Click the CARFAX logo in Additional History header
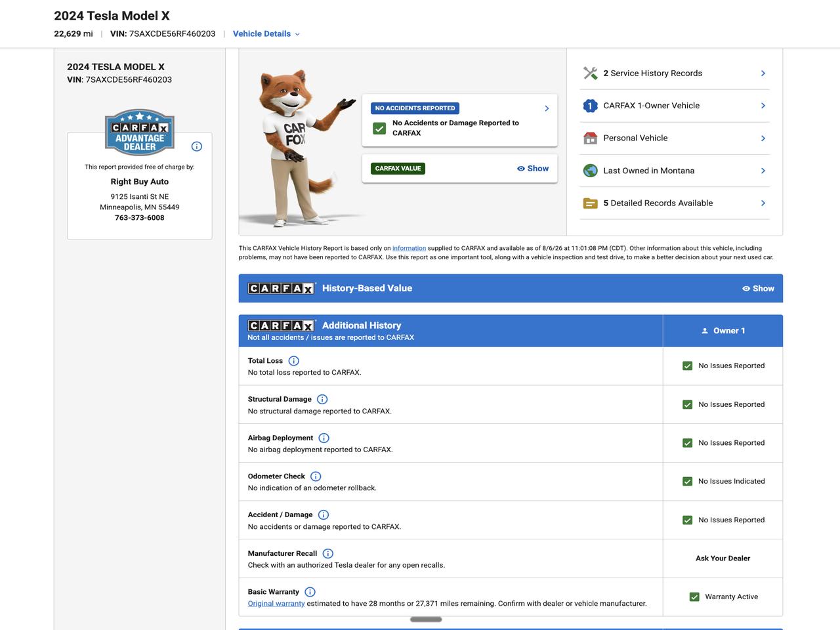The width and height of the screenshot is (840, 630). tap(282, 325)
